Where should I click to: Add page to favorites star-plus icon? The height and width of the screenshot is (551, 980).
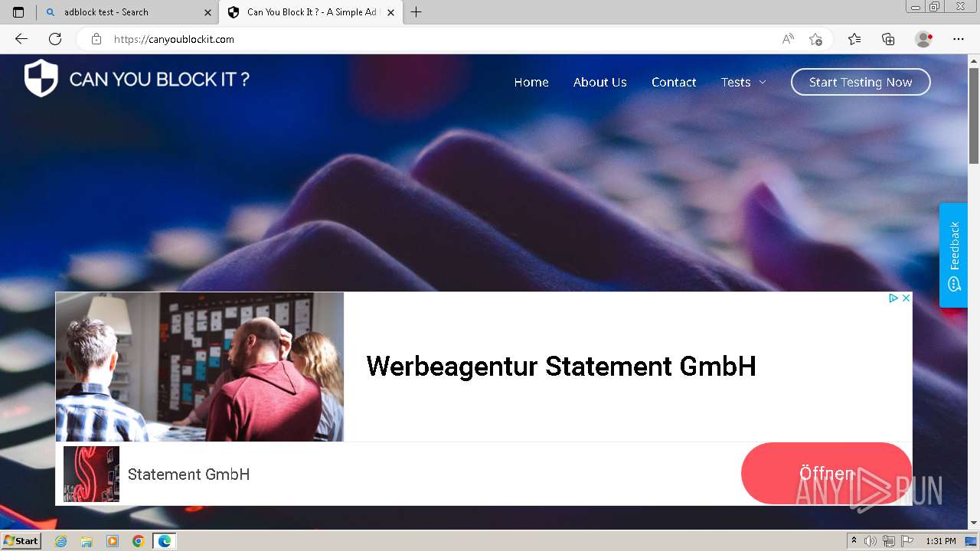point(816,39)
